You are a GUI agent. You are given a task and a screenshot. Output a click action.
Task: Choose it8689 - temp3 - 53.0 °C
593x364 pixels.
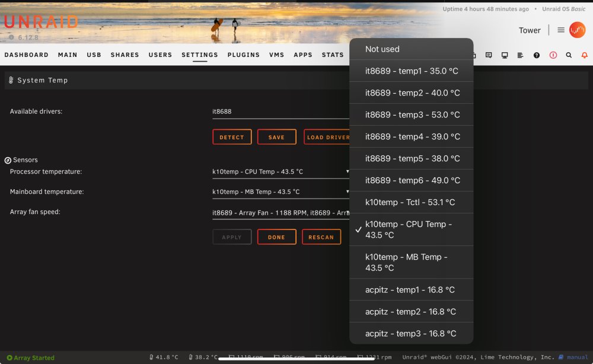412,115
